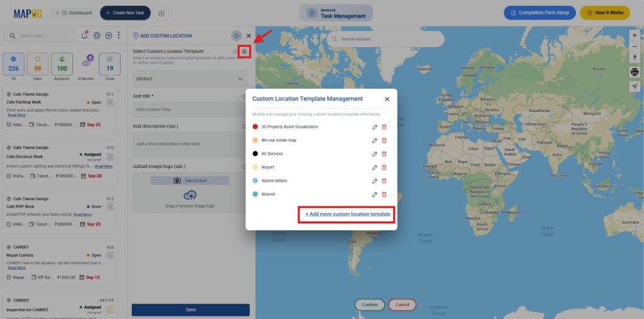Image resolution: width=644 pixels, height=319 pixels.
Task: Edit the AC Services template
Action: (x=375, y=154)
